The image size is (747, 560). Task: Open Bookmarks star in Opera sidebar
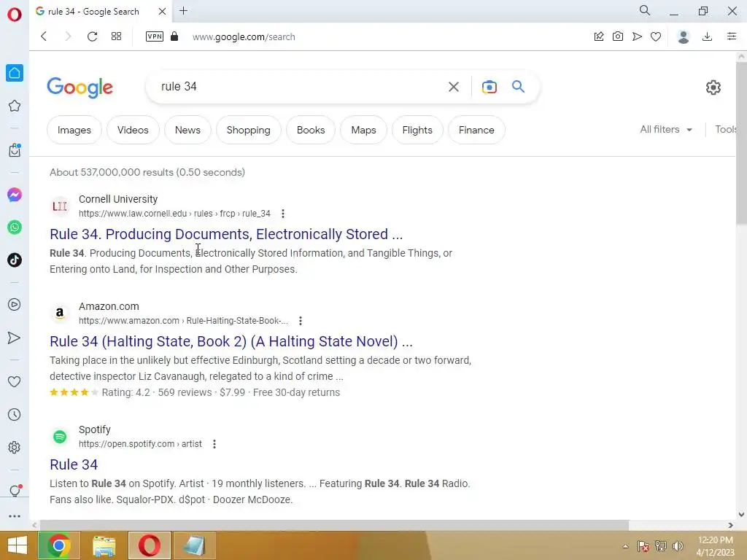tap(15, 106)
